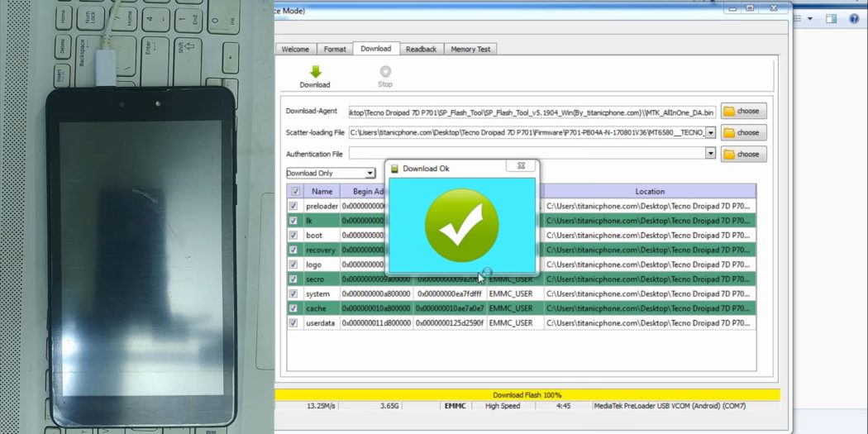Click the green checkmark in Download Ok dialog

click(461, 225)
